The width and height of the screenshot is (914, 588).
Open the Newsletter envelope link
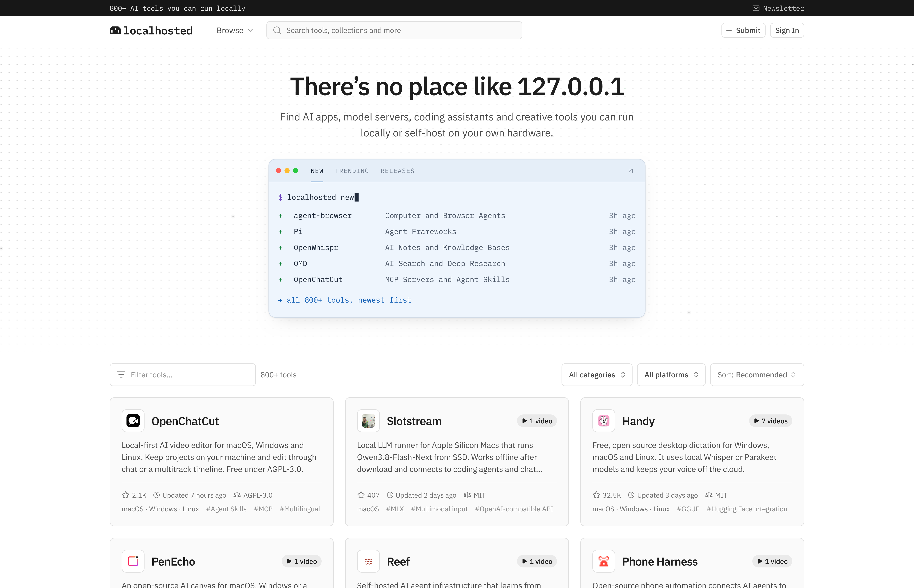click(778, 8)
